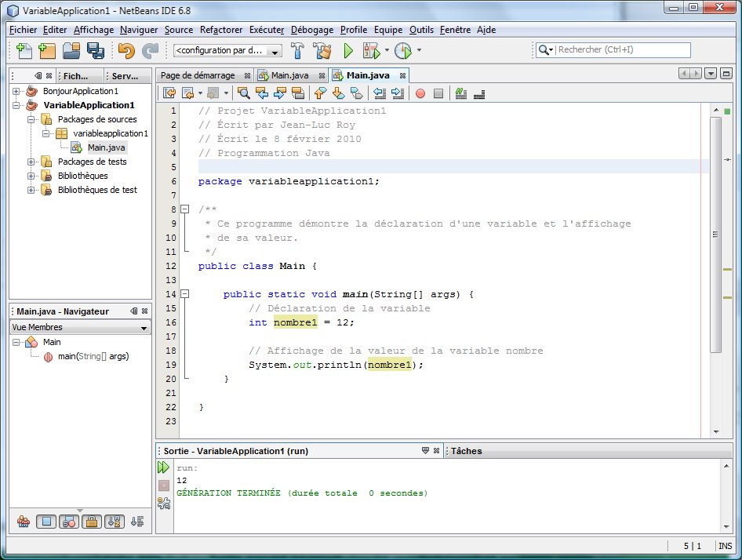The image size is (742, 560).
Task: Click the Find Selection magnifier icon in editor toolbar
Action: (x=244, y=93)
